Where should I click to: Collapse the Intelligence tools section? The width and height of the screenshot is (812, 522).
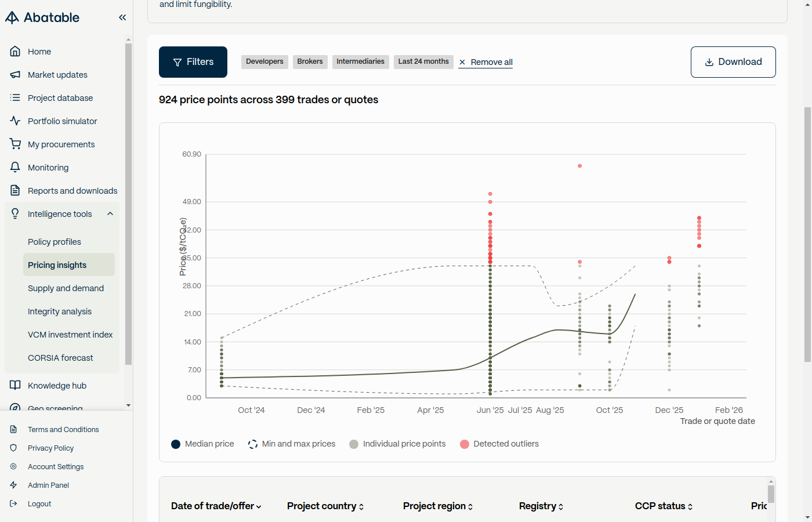click(x=110, y=214)
